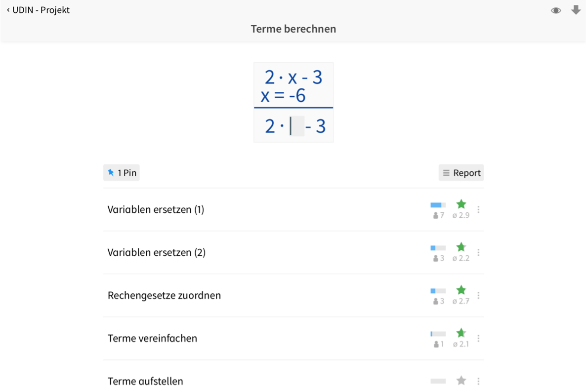Open options menu for Variablen ersetzen (1)
Viewport: 587px width, 392px height.
[x=478, y=210]
